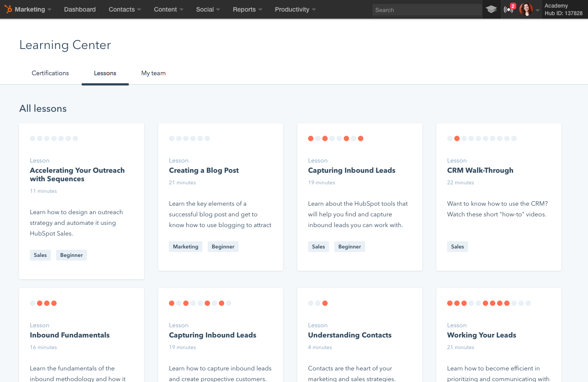Click first progress dot on Working Your Leads

tap(450, 303)
